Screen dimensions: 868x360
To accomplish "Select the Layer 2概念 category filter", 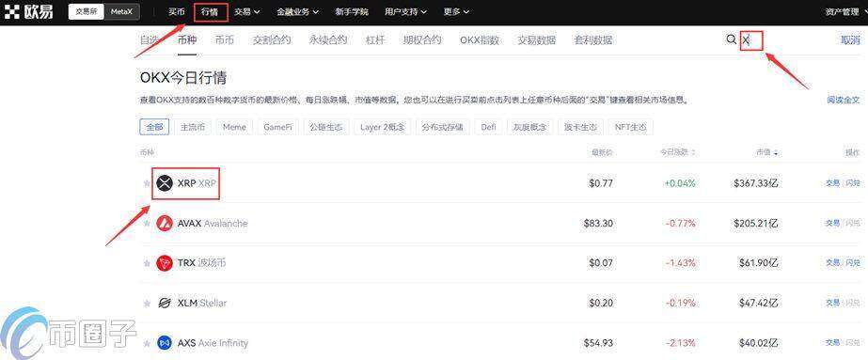I will pos(383,127).
